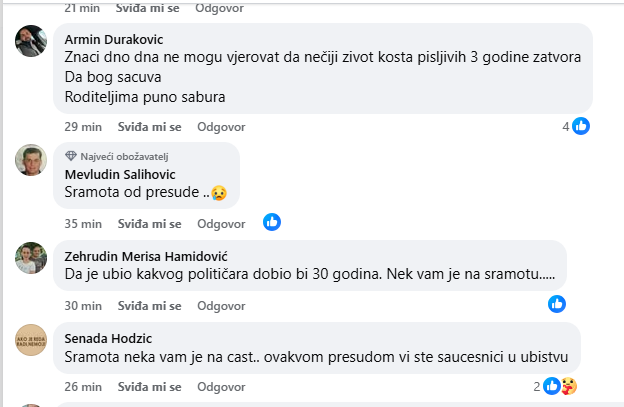Screen dimensions: 624x407
Task: Click the top fan diamond badge icon
Action: 70,156
